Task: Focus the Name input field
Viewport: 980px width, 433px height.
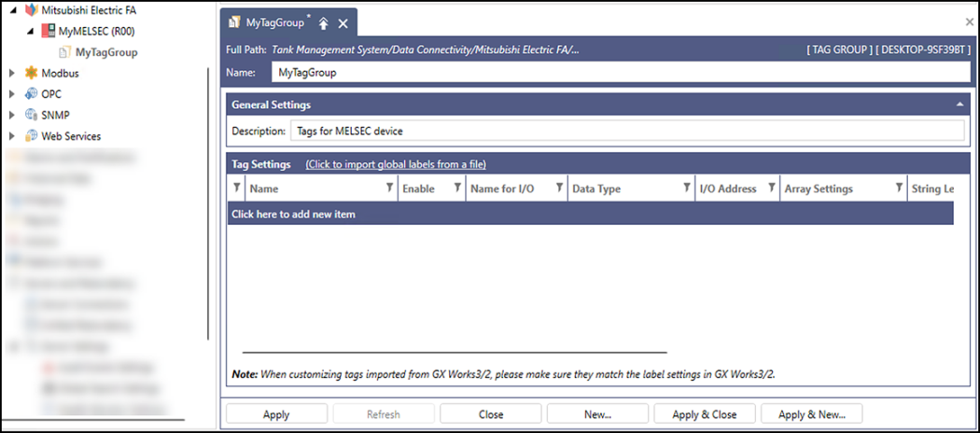Action: tap(621, 73)
